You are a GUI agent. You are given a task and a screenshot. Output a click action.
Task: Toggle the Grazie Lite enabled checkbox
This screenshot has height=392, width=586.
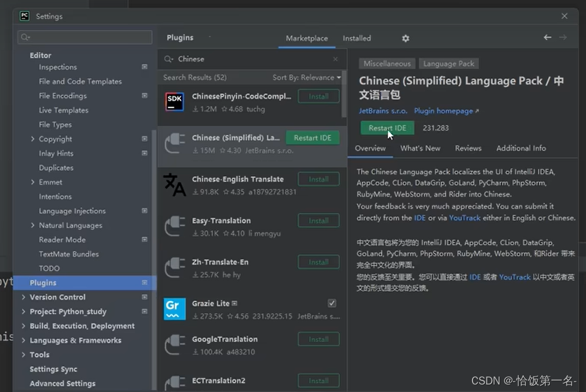click(x=332, y=303)
